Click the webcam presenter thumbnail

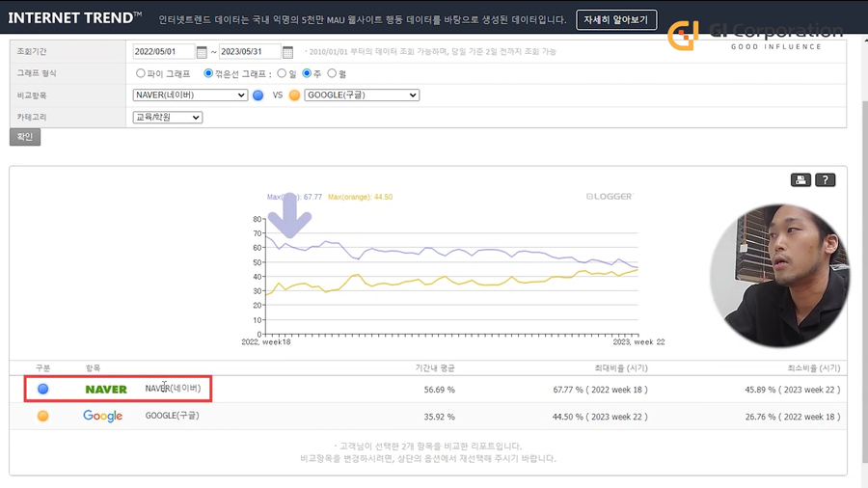click(780, 276)
